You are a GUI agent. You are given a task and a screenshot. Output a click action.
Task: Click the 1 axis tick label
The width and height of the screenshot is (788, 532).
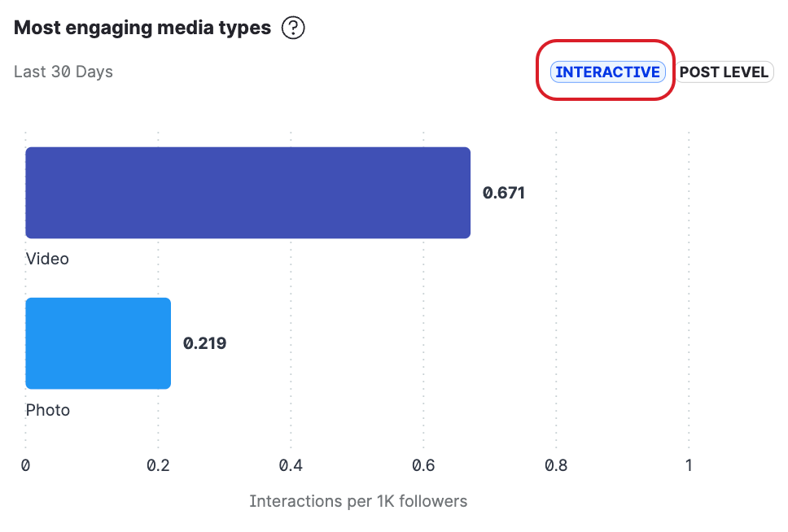pos(689,466)
